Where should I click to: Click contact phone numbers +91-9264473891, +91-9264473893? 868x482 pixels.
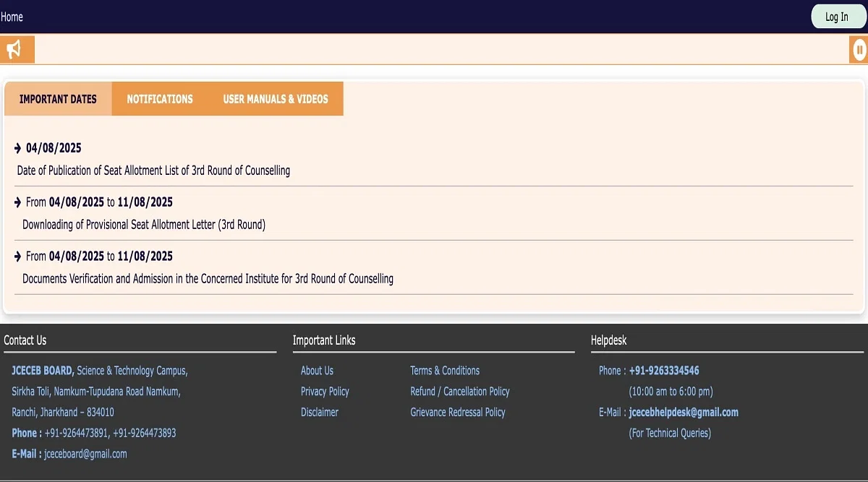tap(110, 434)
